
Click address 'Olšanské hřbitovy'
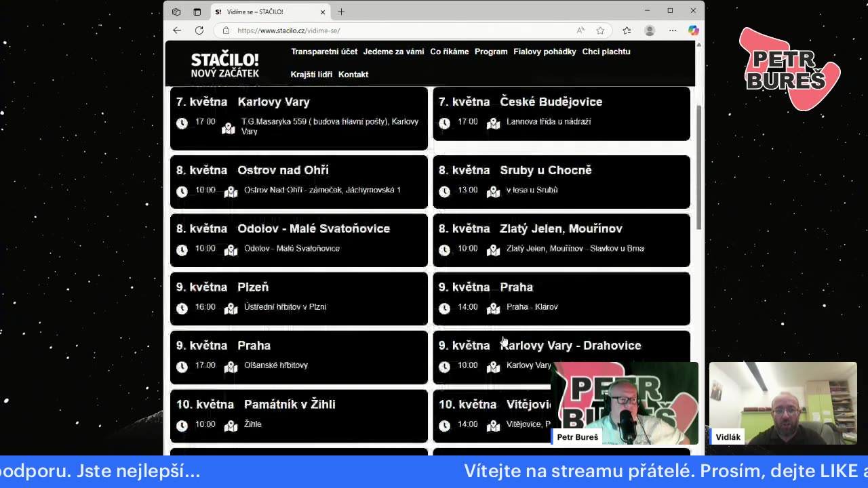[x=276, y=365]
